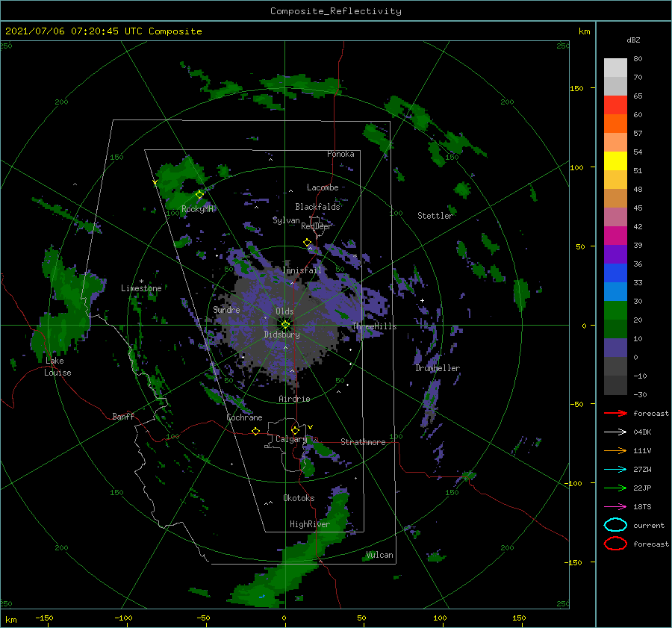The width and height of the screenshot is (672, 628).
Task: Click the white 04DK arrow in legend
Action: click(x=615, y=432)
